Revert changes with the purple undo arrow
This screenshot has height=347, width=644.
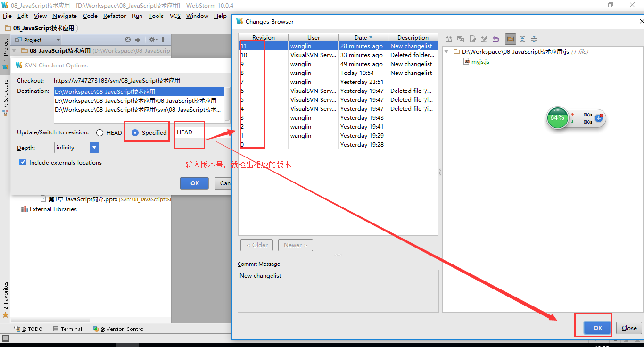tap(496, 39)
